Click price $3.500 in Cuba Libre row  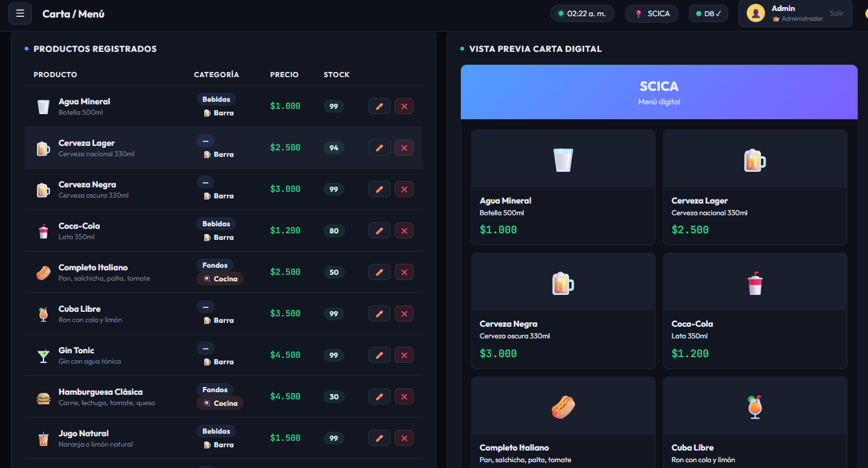[x=285, y=314]
